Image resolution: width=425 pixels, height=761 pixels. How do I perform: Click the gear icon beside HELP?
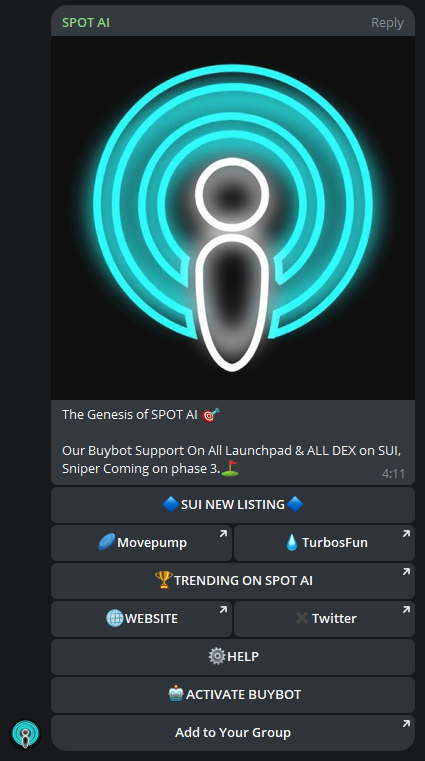(217, 656)
